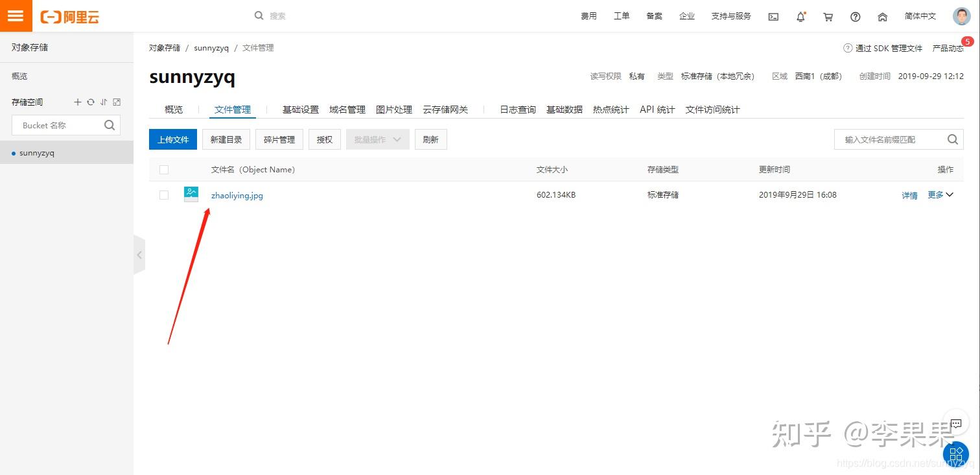
Task: Open the shopping cart
Action: click(828, 17)
